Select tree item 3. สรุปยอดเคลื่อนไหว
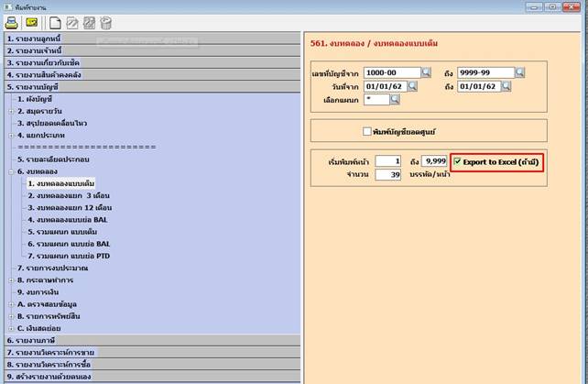The image size is (588, 384). [x=52, y=124]
